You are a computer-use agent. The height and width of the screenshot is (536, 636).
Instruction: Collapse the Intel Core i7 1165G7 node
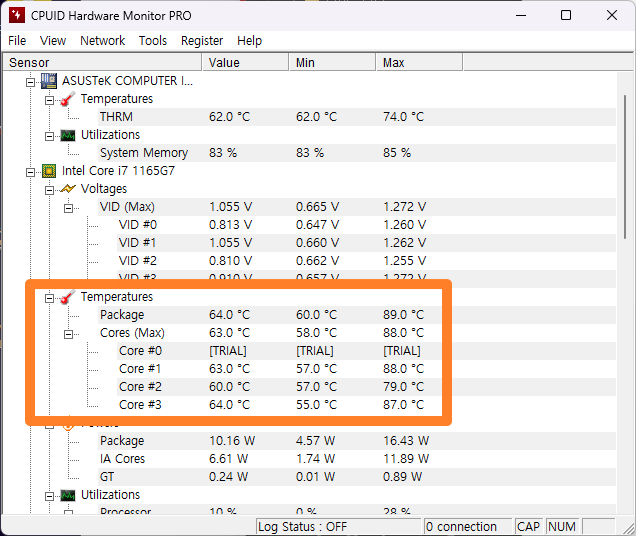click(30, 172)
